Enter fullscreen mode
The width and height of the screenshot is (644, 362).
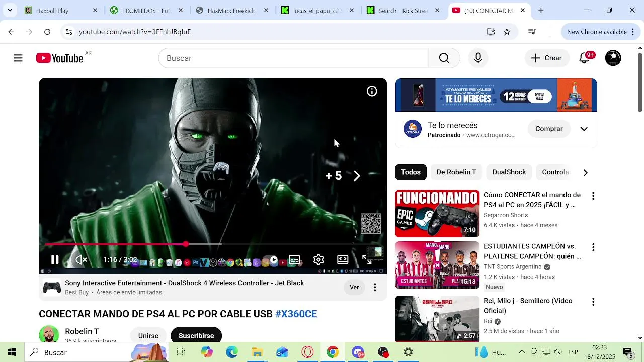367,260
